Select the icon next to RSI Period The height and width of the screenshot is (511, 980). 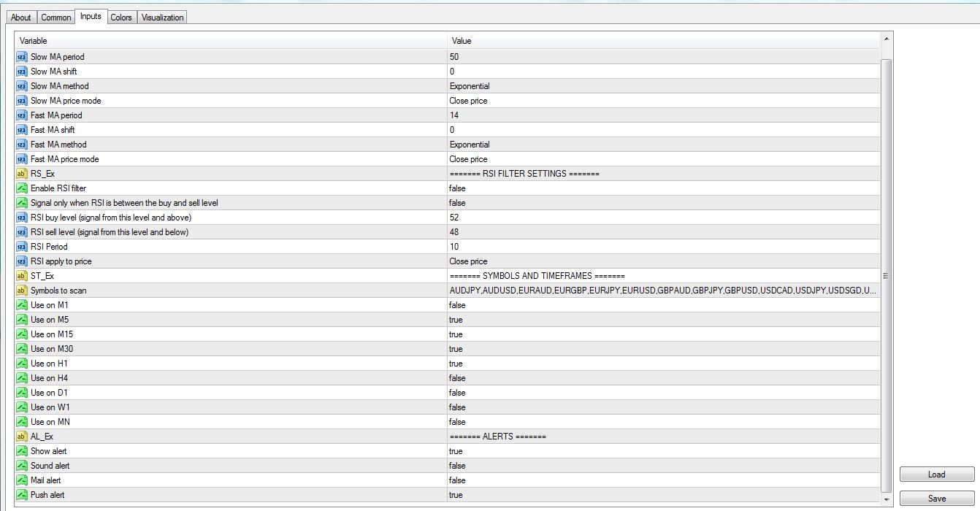pos(22,247)
